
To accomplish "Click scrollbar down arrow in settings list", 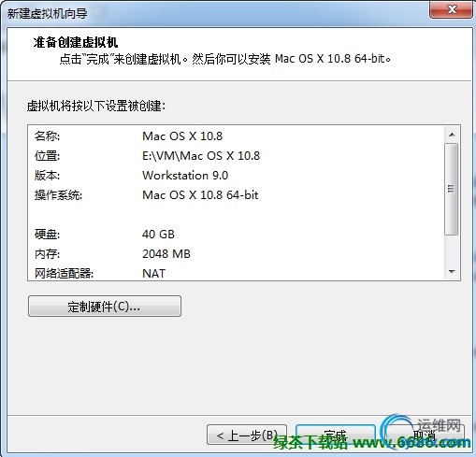I will point(452,272).
